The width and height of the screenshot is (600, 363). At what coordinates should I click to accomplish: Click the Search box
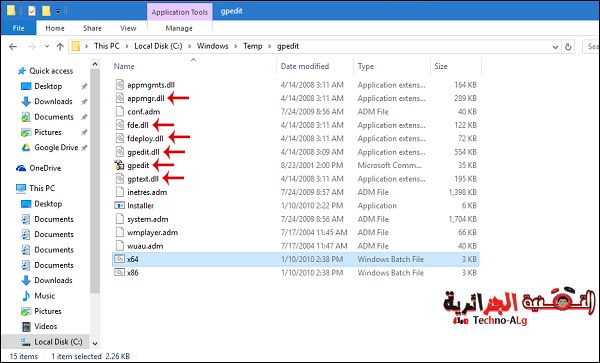tap(591, 46)
